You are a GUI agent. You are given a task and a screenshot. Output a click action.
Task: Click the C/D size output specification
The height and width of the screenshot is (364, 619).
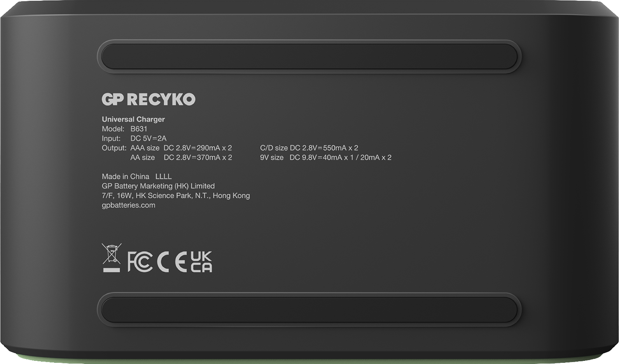tap(309, 148)
